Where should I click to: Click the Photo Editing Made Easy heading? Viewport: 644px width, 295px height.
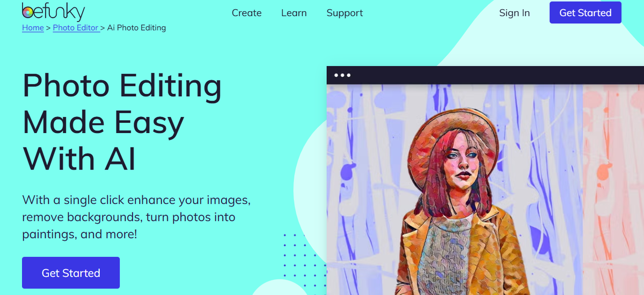tap(122, 122)
